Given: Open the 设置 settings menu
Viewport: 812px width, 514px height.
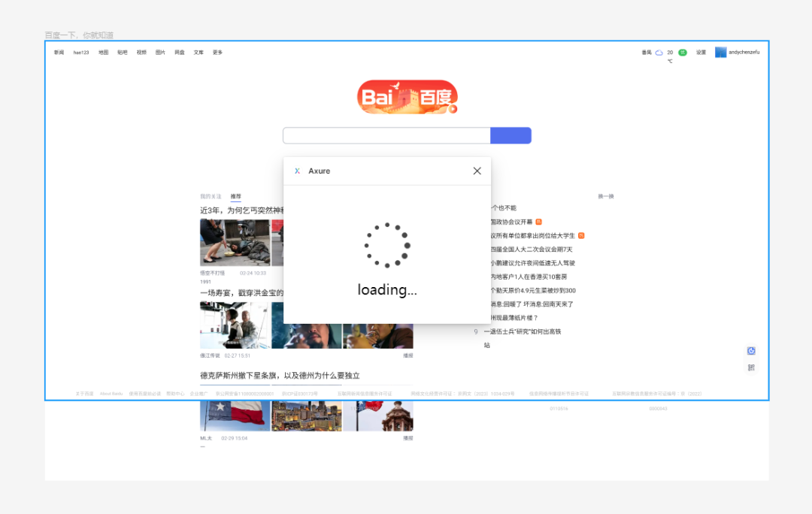Looking at the screenshot, I should [701, 53].
